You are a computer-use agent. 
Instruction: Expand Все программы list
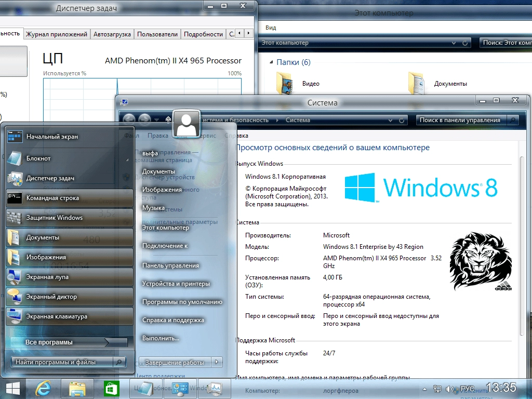click(x=69, y=342)
